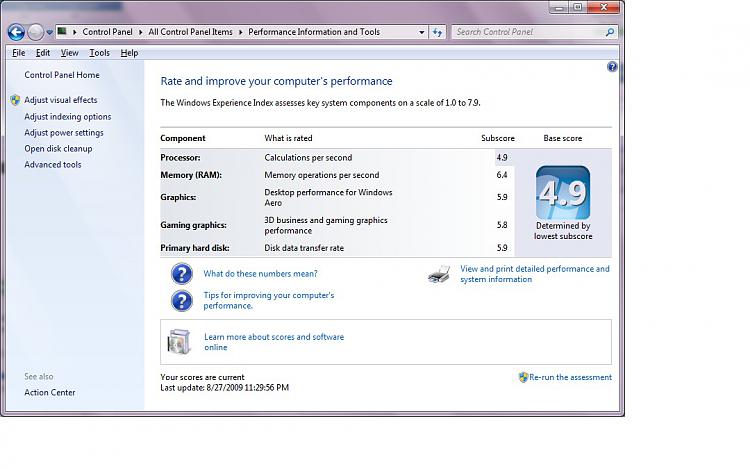
Task: Click the search magnifier icon
Action: click(x=610, y=32)
